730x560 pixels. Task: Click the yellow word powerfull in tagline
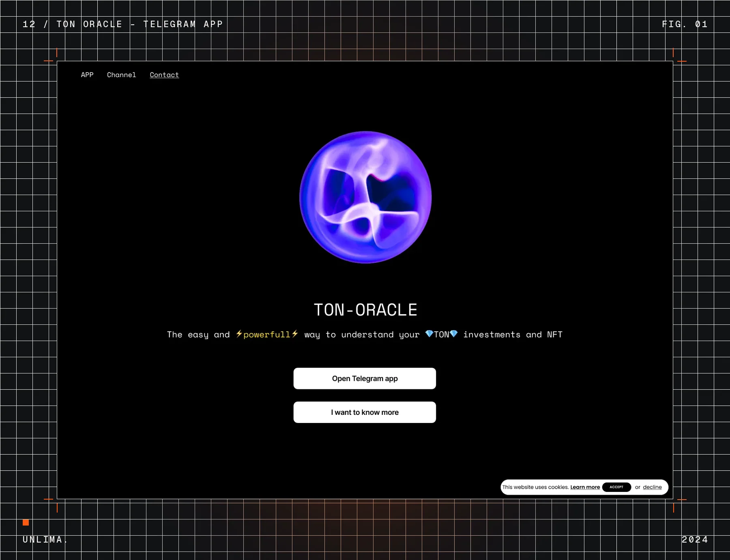[267, 335]
